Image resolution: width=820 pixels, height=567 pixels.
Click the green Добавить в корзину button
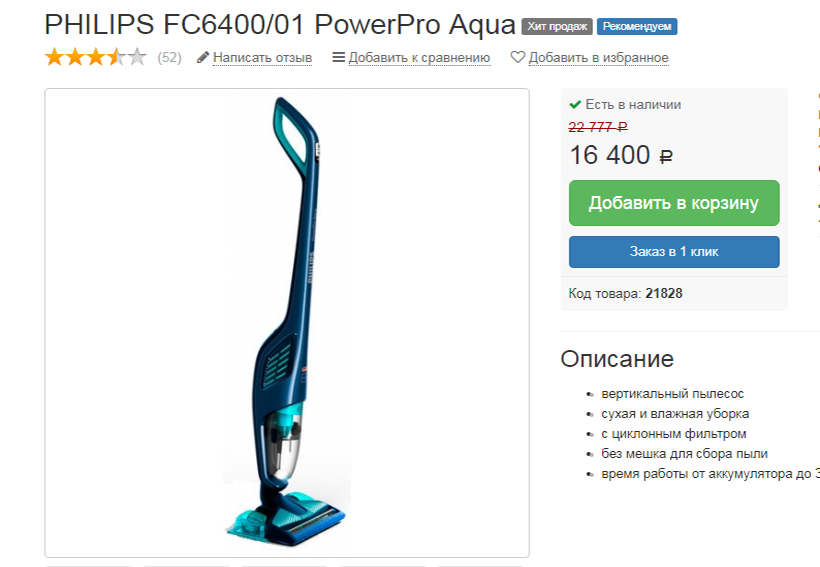pos(674,203)
